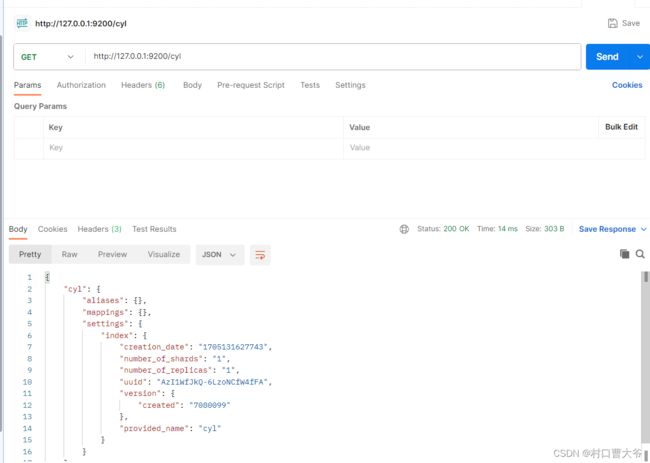Click the Status: 200 OK text

[x=443, y=229]
